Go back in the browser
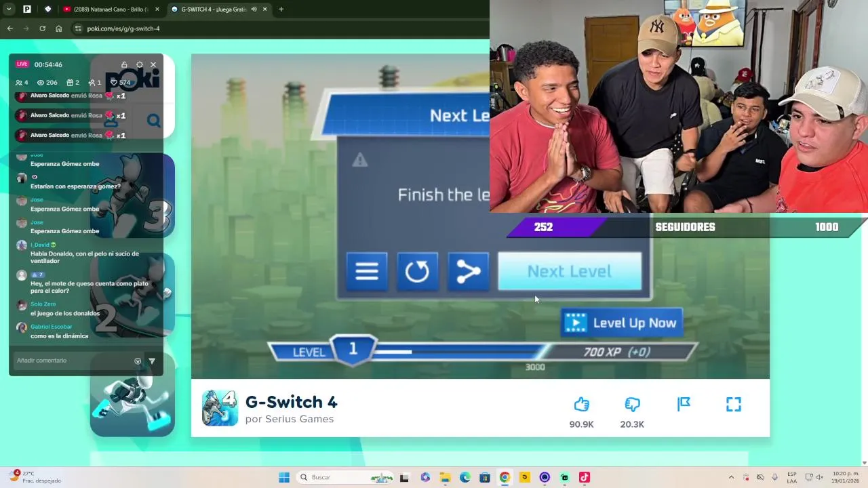868x488 pixels. point(9,28)
